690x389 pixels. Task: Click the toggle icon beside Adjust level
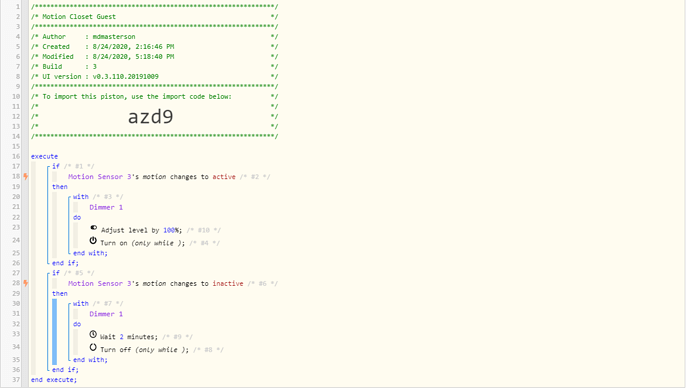[93, 228]
